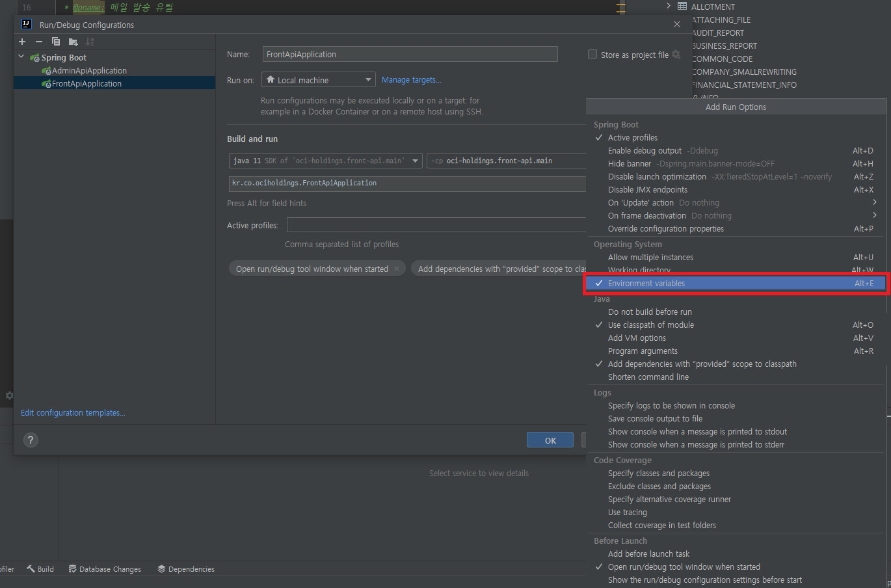Open the Dependencies tool window
Screen dimensions: 891x588
pyautogui.click(x=186, y=569)
